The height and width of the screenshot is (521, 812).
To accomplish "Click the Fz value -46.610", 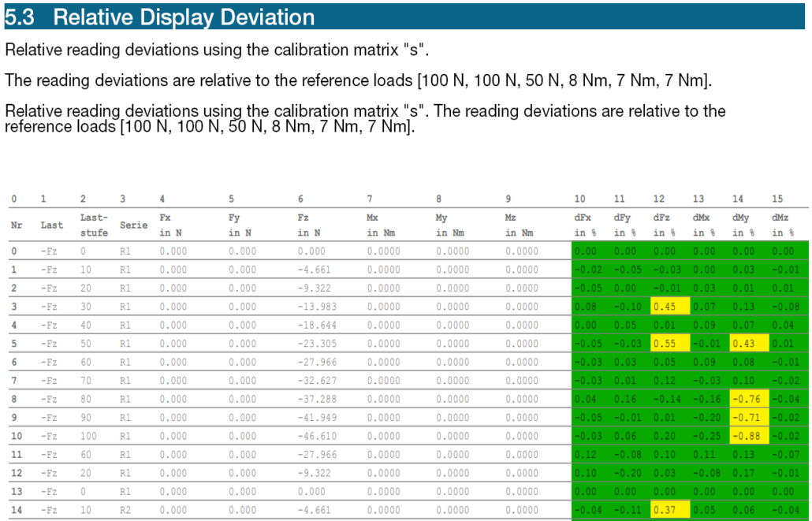I will 317,436.
